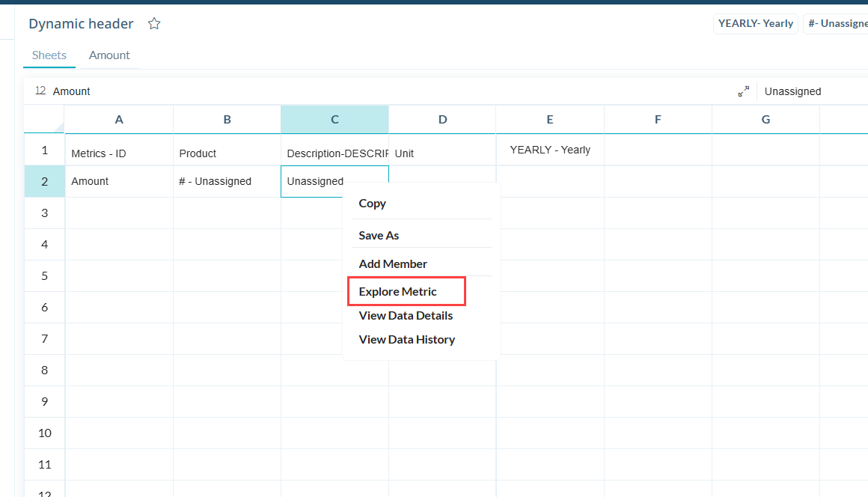Click the select-all corner of grid

(x=44, y=120)
